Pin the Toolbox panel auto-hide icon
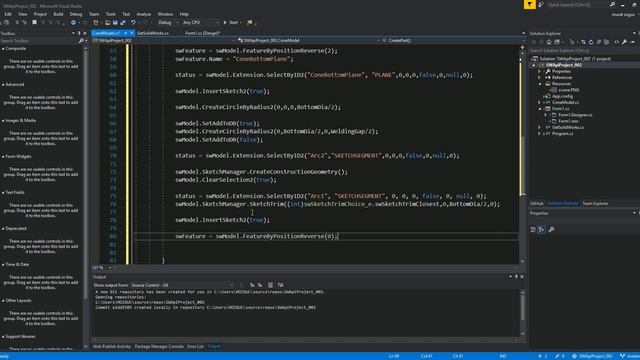Viewport: 640px width, 360px height. [79, 33]
